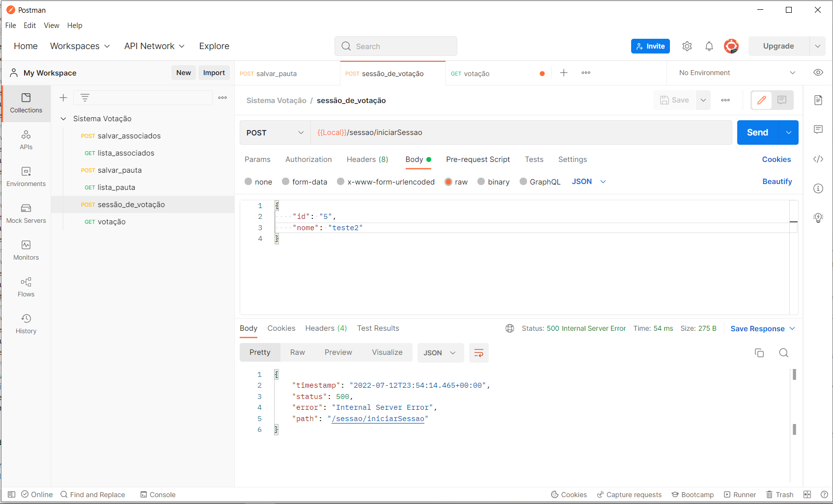Open the Collections sidebar panel
This screenshot has height=504, width=833.
click(x=26, y=103)
